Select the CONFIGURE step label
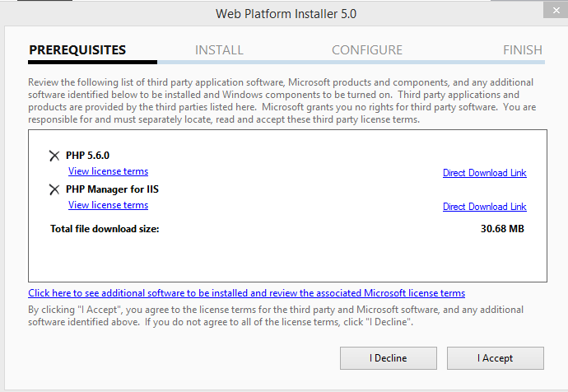 tap(367, 50)
